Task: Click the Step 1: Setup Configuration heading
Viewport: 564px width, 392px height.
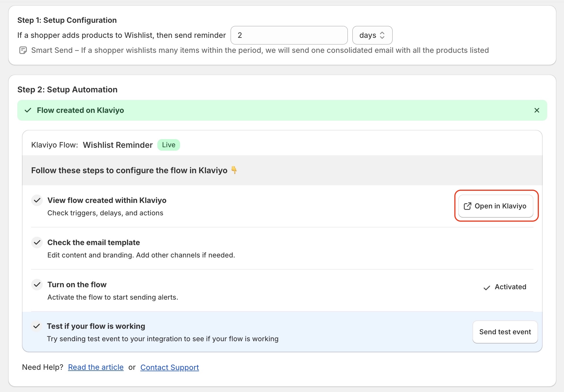Action: pos(67,20)
